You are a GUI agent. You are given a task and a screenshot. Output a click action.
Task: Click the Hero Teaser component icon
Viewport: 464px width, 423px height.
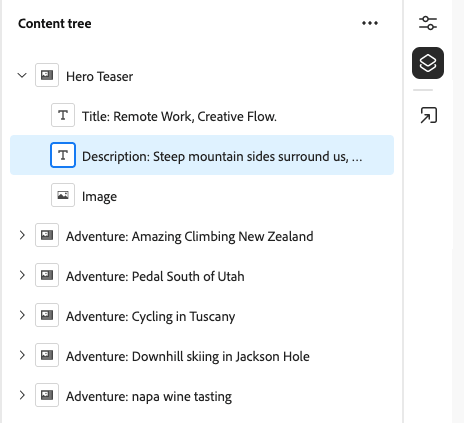(47, 75)
